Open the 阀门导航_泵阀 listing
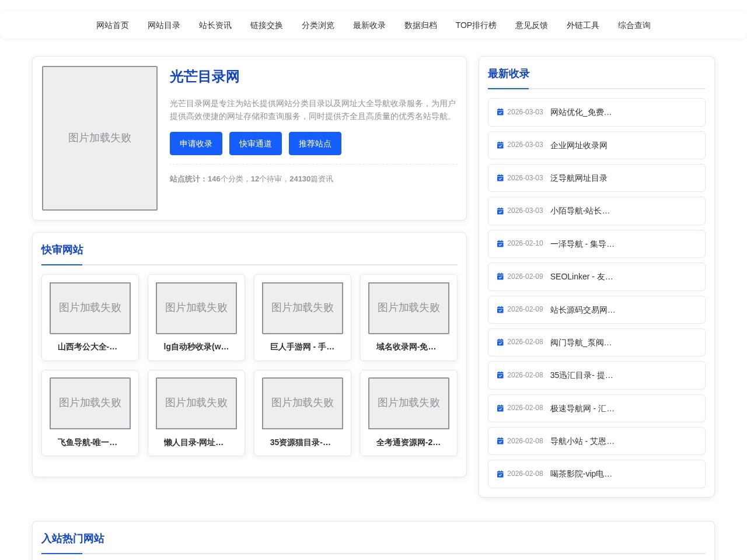The width and height of the screenshot is (747, 560). [x=581, y=342]
